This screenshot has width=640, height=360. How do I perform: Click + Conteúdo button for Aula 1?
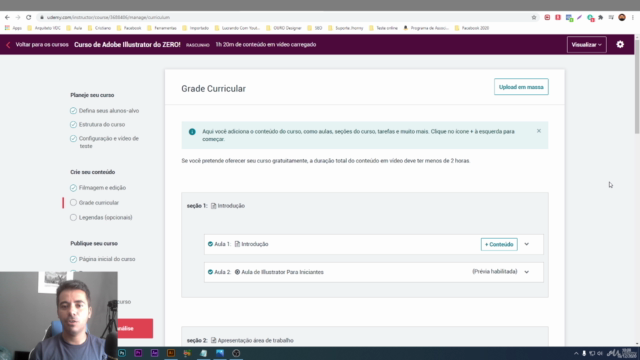pos(499,244)
